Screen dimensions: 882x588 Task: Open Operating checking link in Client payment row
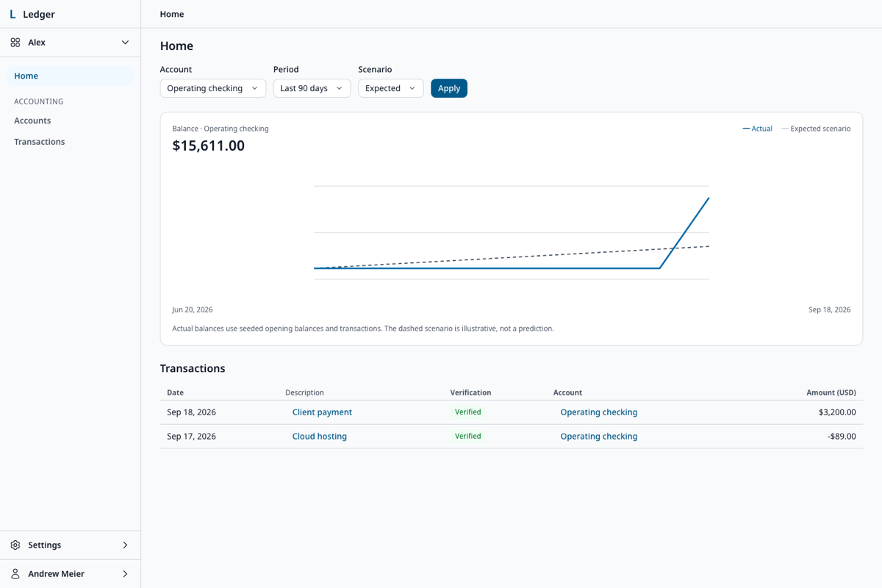click(x=599, y=412)
